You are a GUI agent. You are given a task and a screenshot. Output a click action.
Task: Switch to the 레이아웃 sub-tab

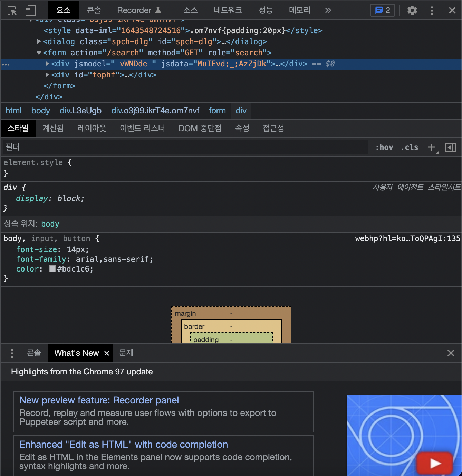(x=92, y=128)
